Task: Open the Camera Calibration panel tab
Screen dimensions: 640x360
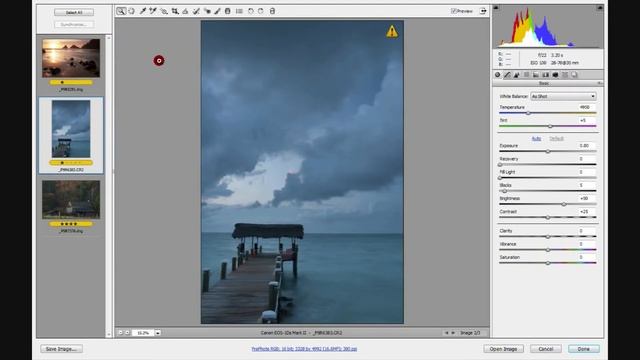Action: point(556,75)
